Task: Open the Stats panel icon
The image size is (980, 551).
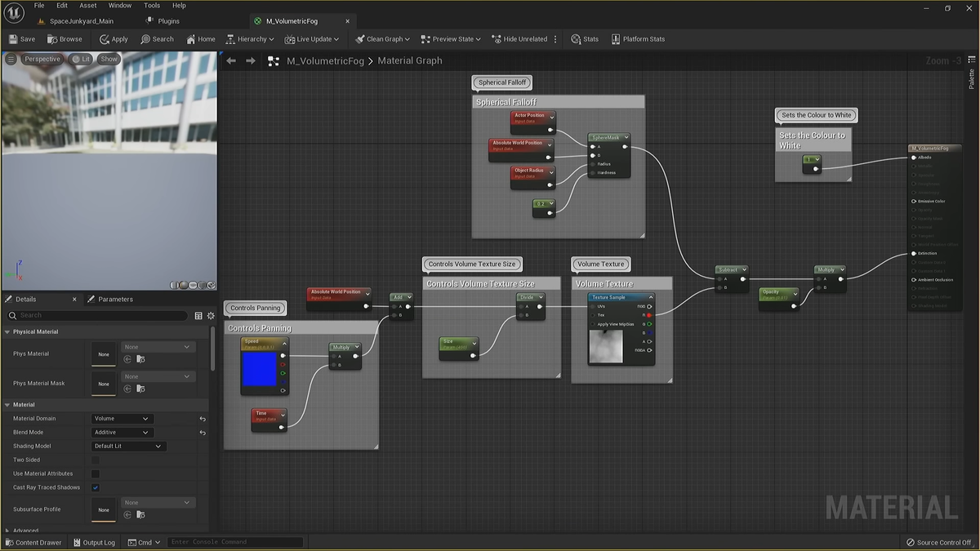Action: click(576, 39)
